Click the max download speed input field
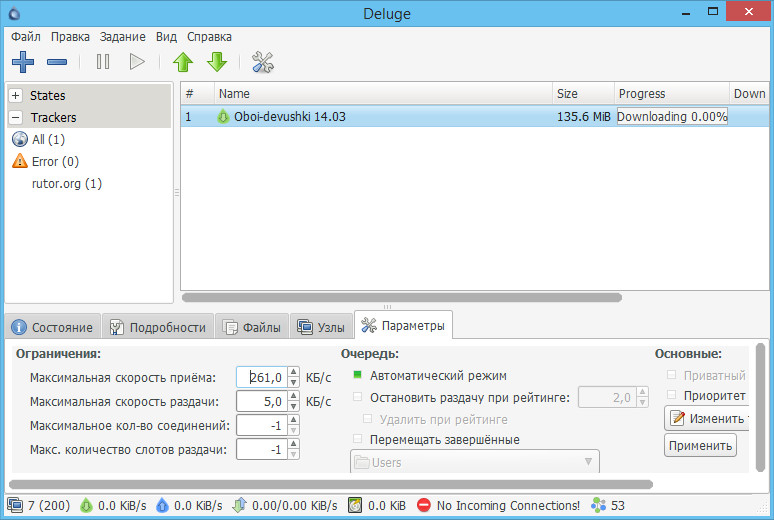774x520 pixels. point(265,377)
